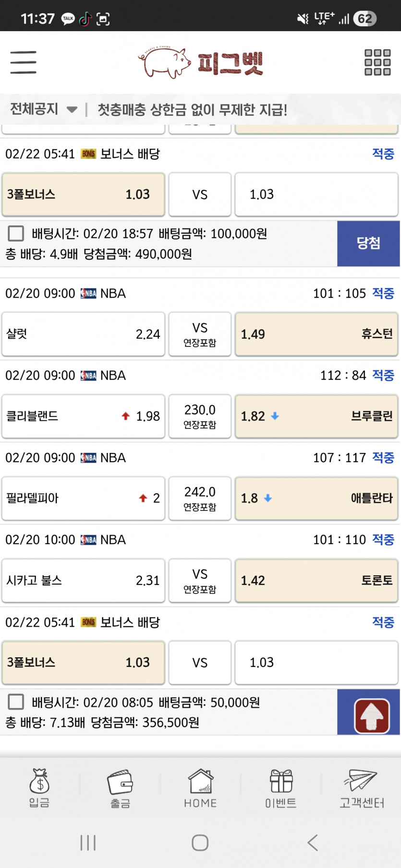Select the upper 3폴보너스 1.03 bonus cell
Screen dimensions: 401x868
pyautogui.click(x=83, y=194)
